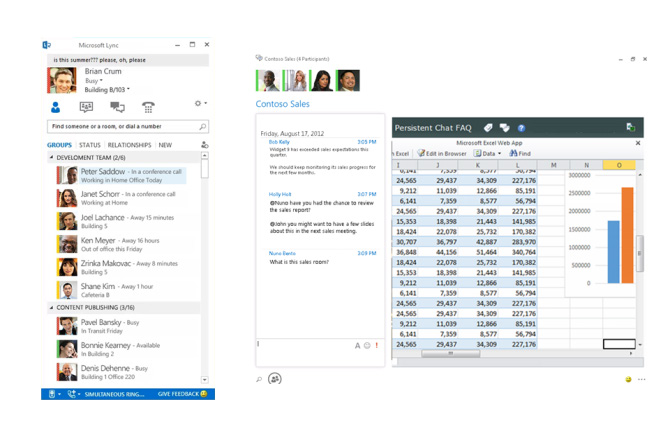Collapse the Content Publishing group
670x447 pixels.
point(52,308)
